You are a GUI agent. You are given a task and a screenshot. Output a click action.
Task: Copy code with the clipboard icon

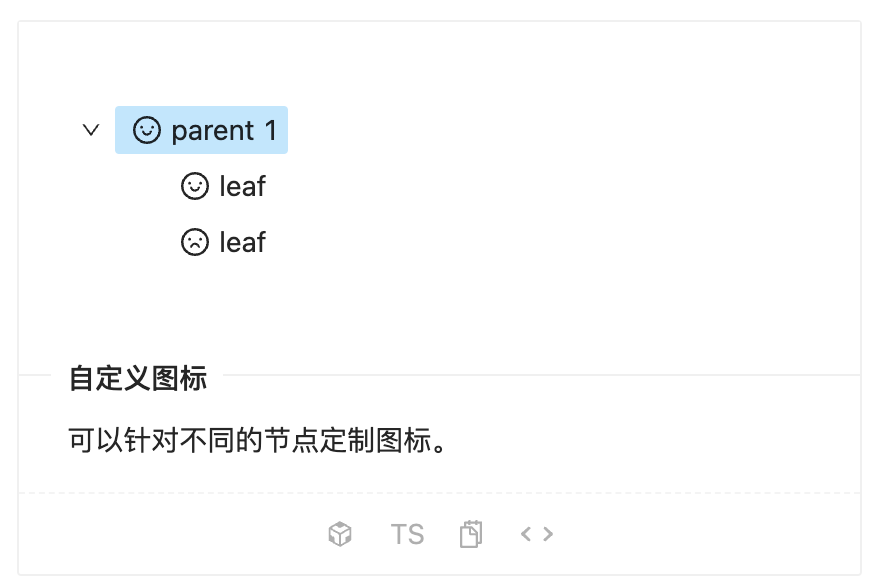tap(471, 534)
